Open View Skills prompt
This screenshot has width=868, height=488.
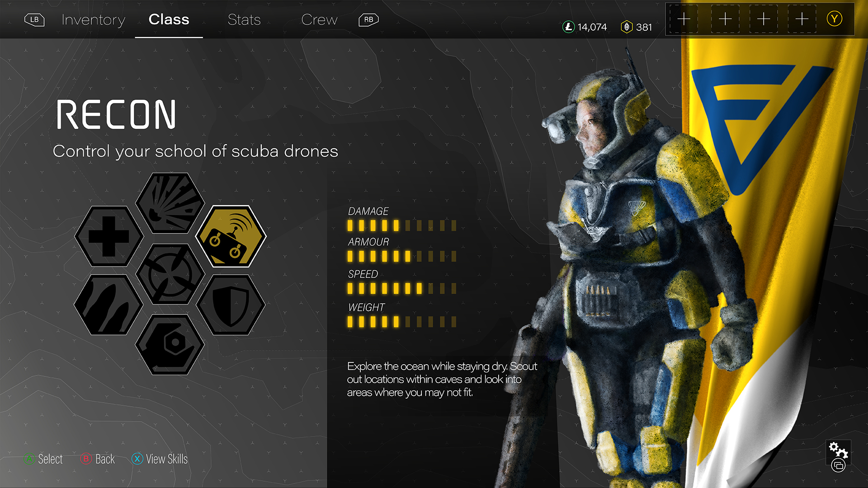(x=160, y=459)
